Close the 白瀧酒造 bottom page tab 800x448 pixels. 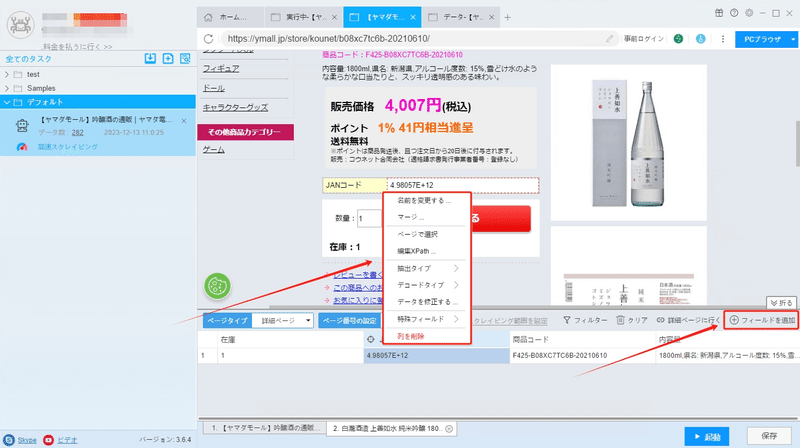(x=449, y=429)
